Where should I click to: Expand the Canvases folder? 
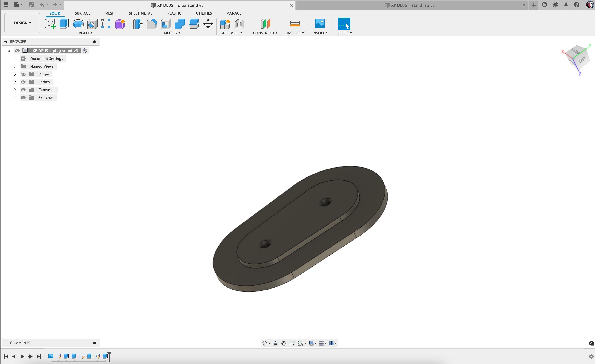point(15,90)
